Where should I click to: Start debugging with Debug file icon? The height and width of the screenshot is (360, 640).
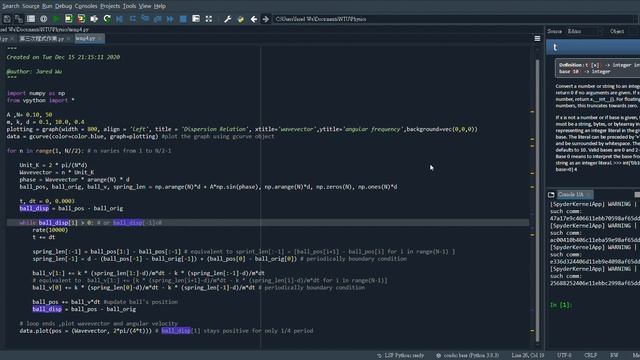120,19
